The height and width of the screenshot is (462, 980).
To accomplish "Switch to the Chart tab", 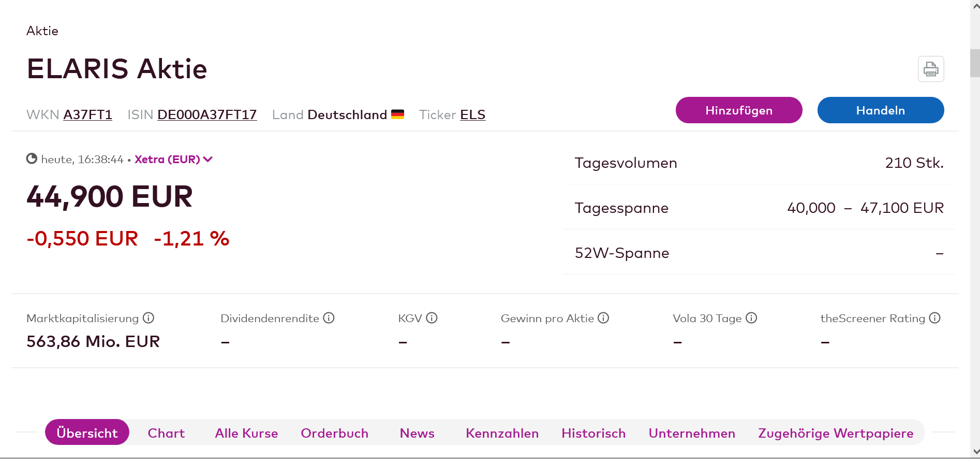I will tap(166, 433).
